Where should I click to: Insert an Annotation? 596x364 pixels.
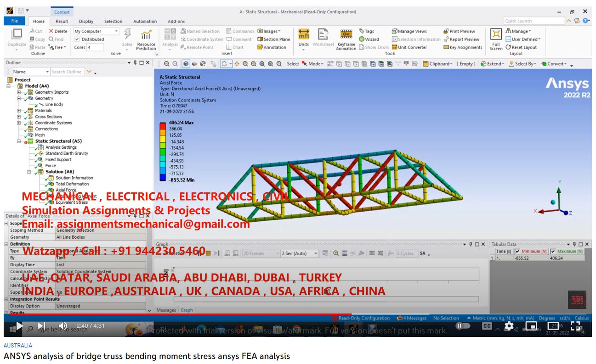(x=272, y=47)
